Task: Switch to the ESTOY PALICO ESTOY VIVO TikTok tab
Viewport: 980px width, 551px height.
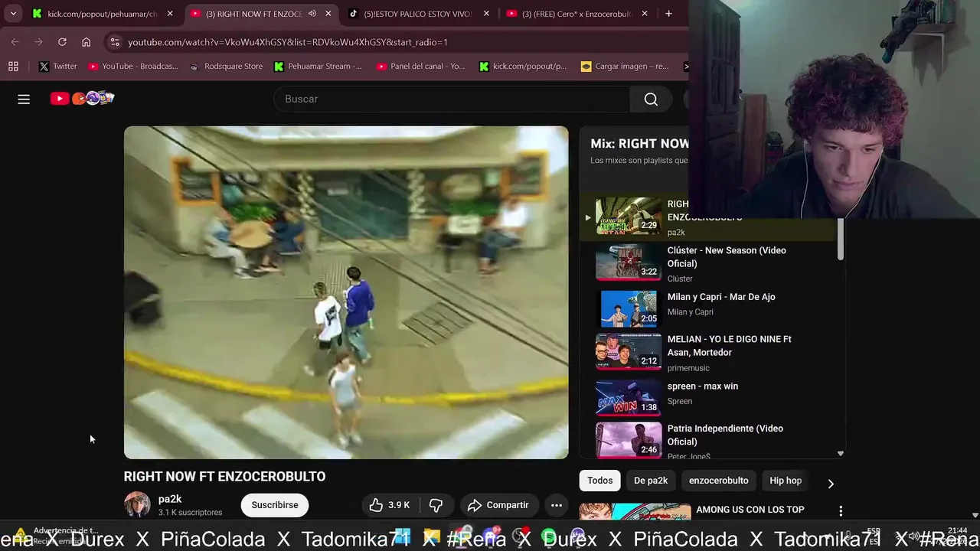Action: [x=418, y=14]
